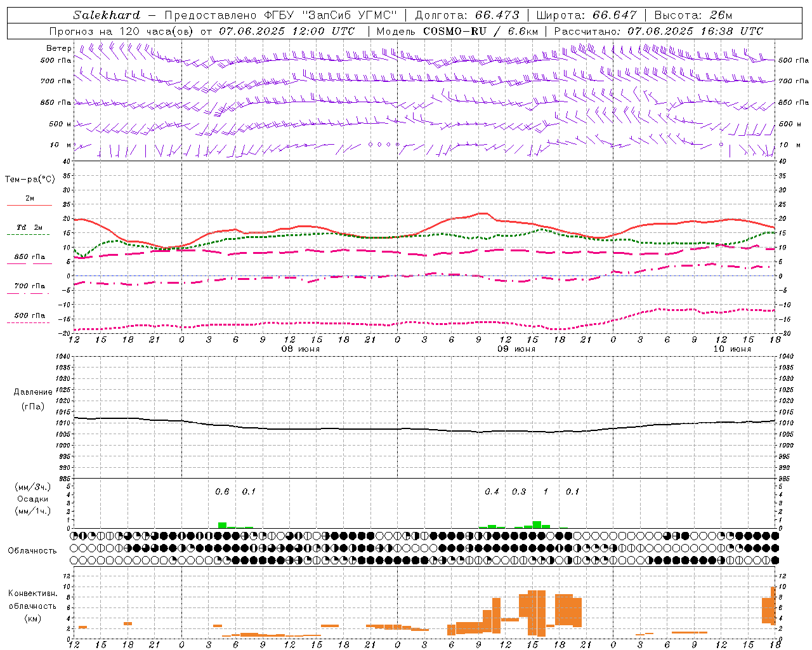812x650 pixels.
Task: Click the "08 июня" date label
Action: 301,349
